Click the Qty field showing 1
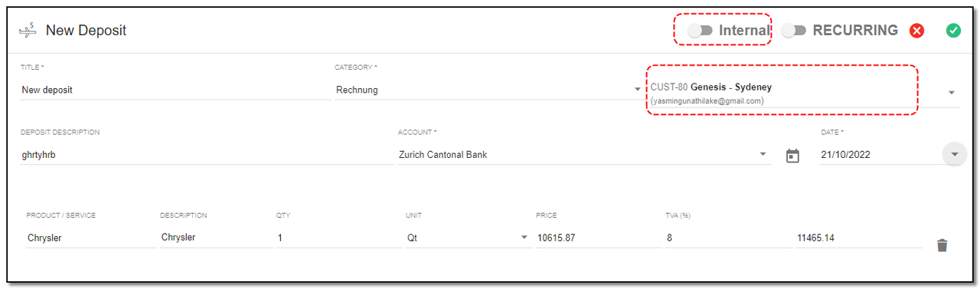 [338, 238]
